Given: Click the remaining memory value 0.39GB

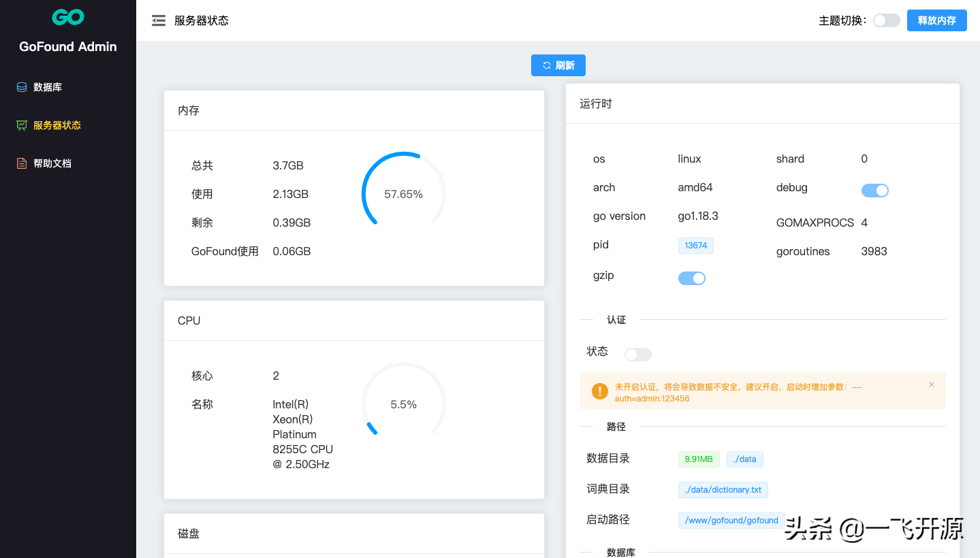Looking at the screenshot, I should coord(291,223).
